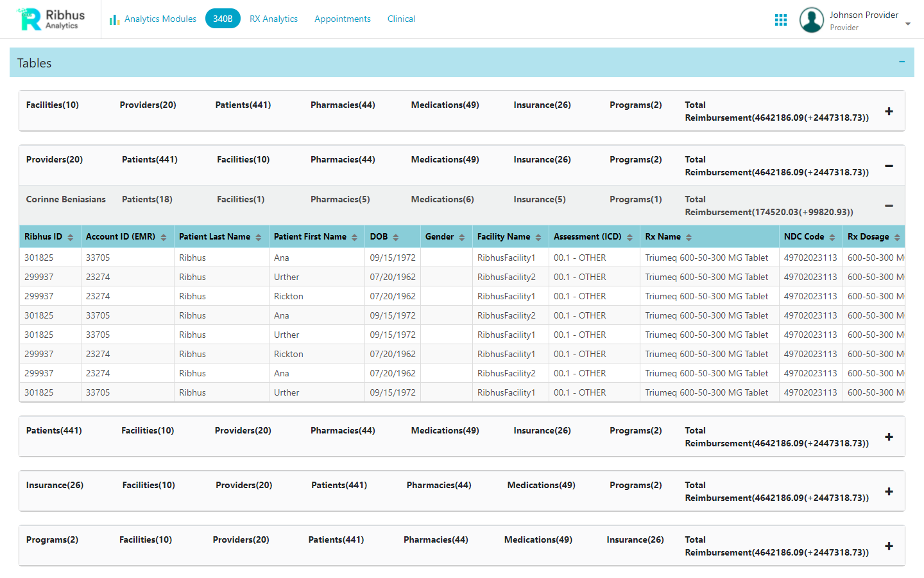This screenshot has width=924, height=578.
Task: Click the Johnson Provider avatar
Action: (x=811, y=20)
